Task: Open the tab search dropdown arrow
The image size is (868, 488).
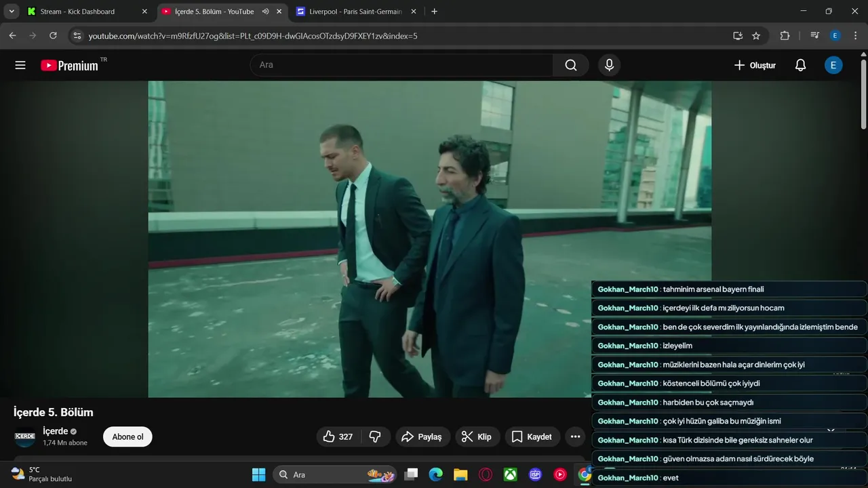Action: click(12, 12)
